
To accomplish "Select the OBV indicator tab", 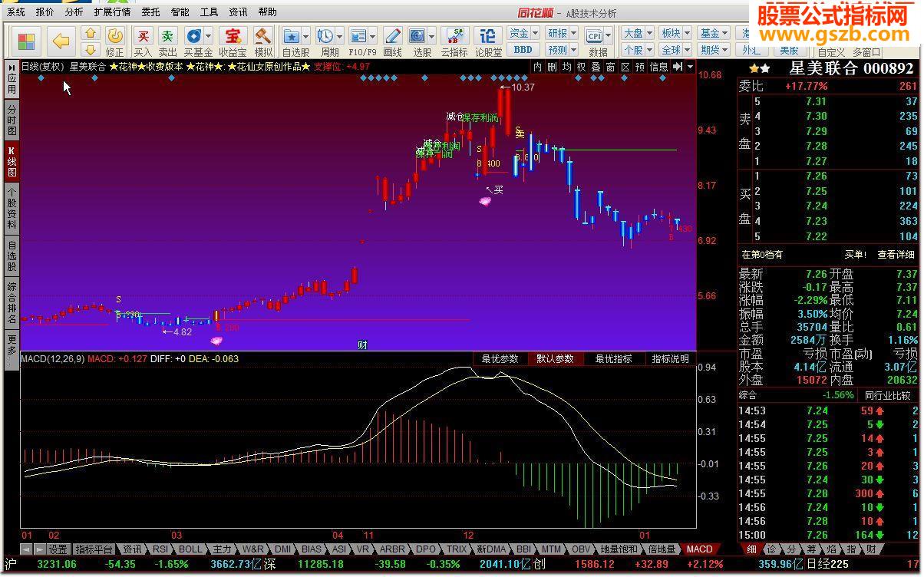I will [581, 549].
